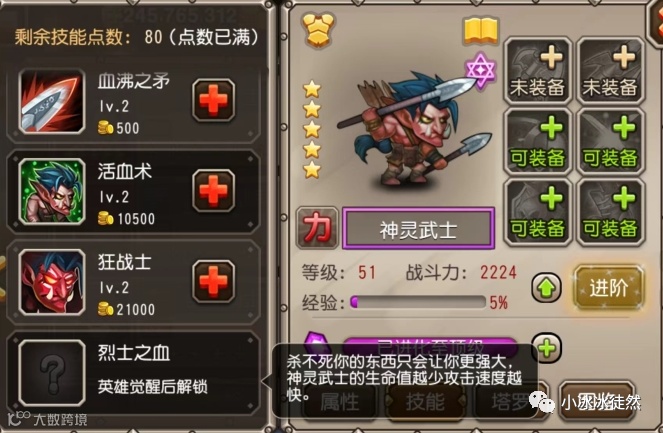Switch to the 技能 tab
Image resolution: width=663 pixels, height=433 pixels.
coord(425,402)
